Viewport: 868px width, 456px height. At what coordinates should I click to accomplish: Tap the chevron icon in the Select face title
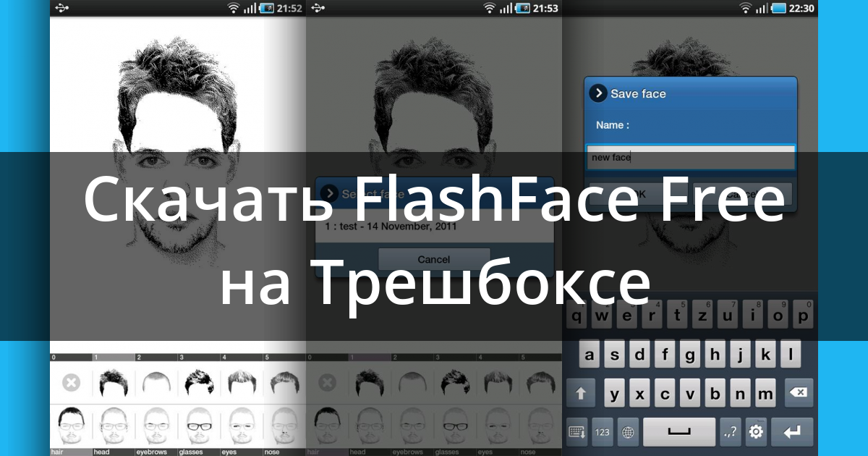(329, 193)
